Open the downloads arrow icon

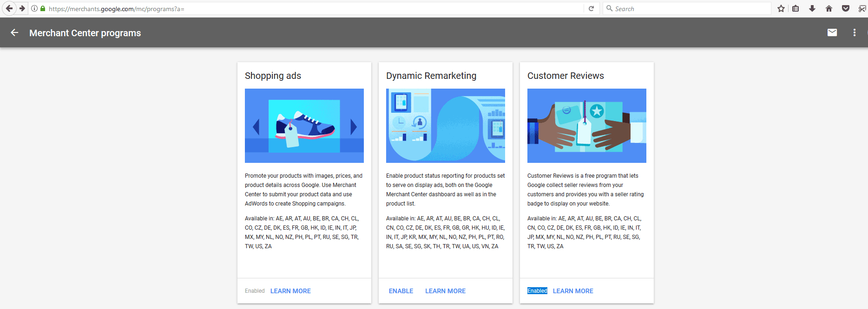[x=812, y=8]
